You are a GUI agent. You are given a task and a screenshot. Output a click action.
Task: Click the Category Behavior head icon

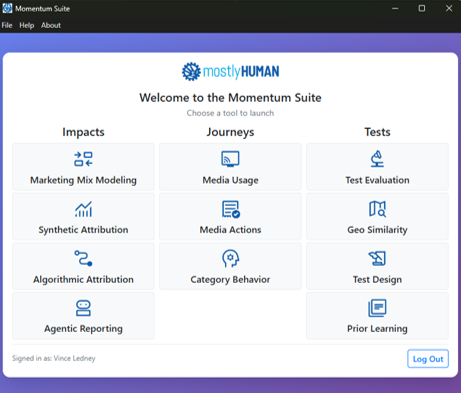pos(230,258)
